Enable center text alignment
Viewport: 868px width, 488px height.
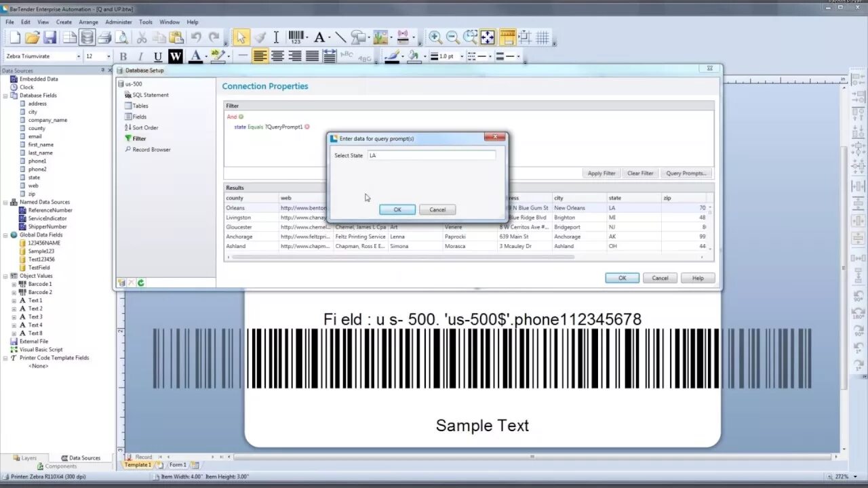(x=278, y=57)
